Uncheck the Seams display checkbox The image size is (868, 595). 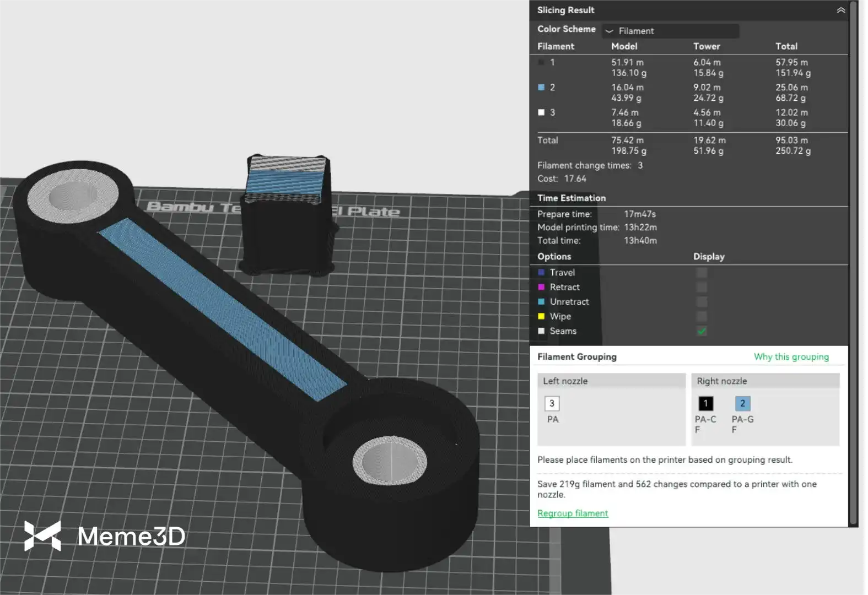[702, 331]
